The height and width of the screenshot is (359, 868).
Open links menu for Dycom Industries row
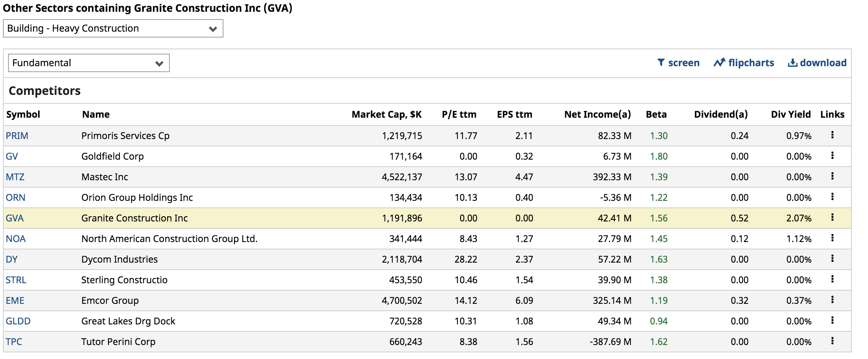point(832,259)
